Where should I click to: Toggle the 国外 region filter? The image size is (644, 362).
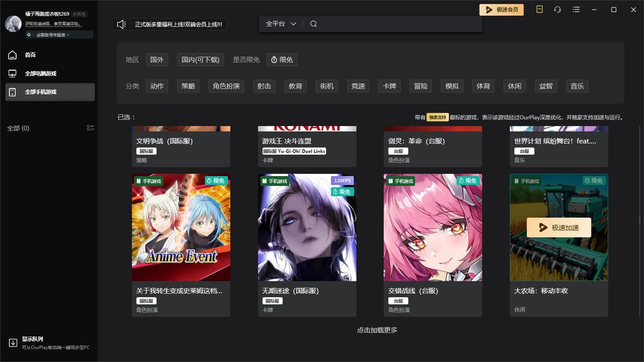click(157, 59)
